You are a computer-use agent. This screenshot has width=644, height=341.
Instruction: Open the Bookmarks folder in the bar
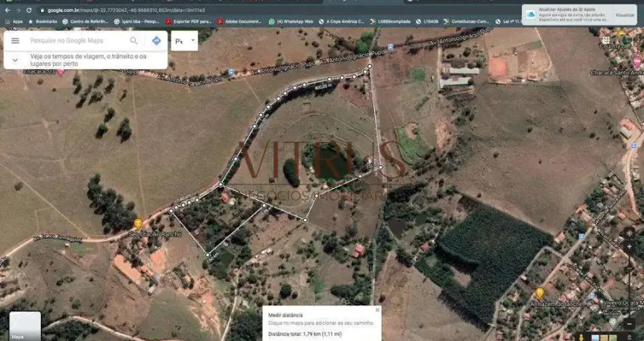[x=42, y=21]
